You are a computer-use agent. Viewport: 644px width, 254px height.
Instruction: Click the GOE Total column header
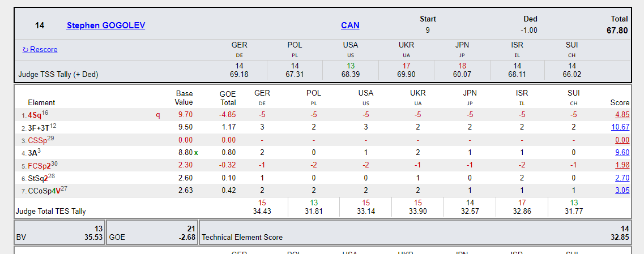(228, 98)
